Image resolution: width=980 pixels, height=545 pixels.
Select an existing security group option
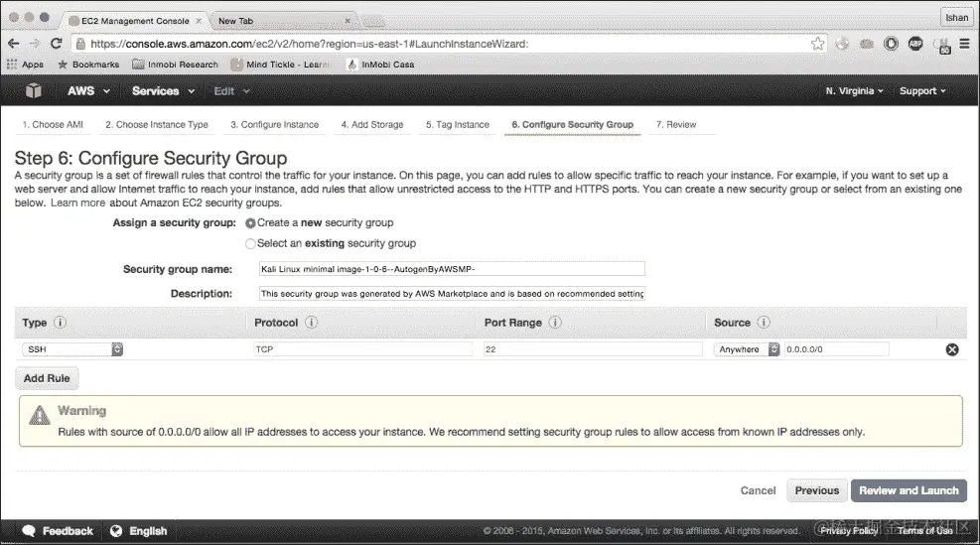(250, 244)
